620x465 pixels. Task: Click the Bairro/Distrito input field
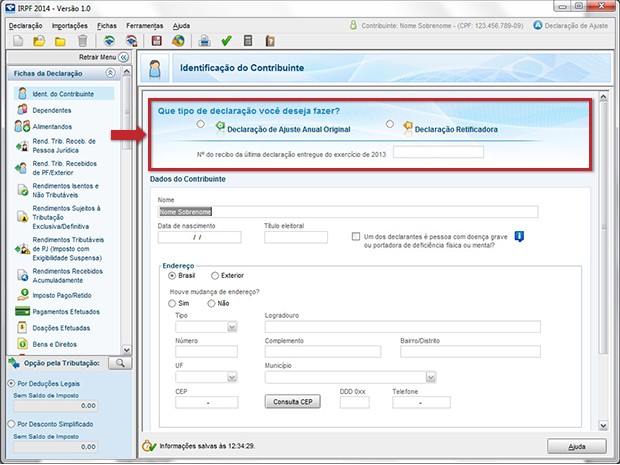point(470,352)
